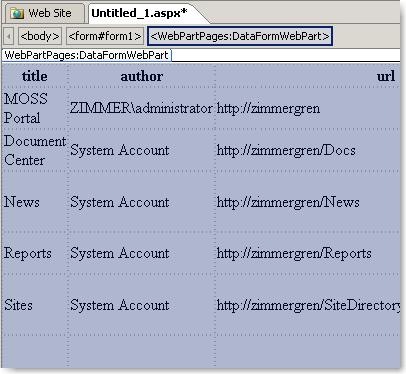406x374 pixels.
Task: Select the News title cell
Action: pyautogui.click(x=35, y=202)
